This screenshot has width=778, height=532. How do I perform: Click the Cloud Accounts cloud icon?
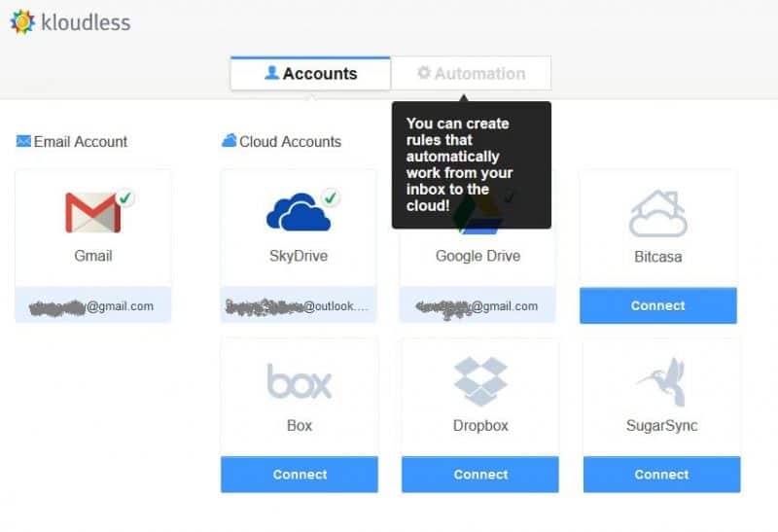(x=229, y=140)
